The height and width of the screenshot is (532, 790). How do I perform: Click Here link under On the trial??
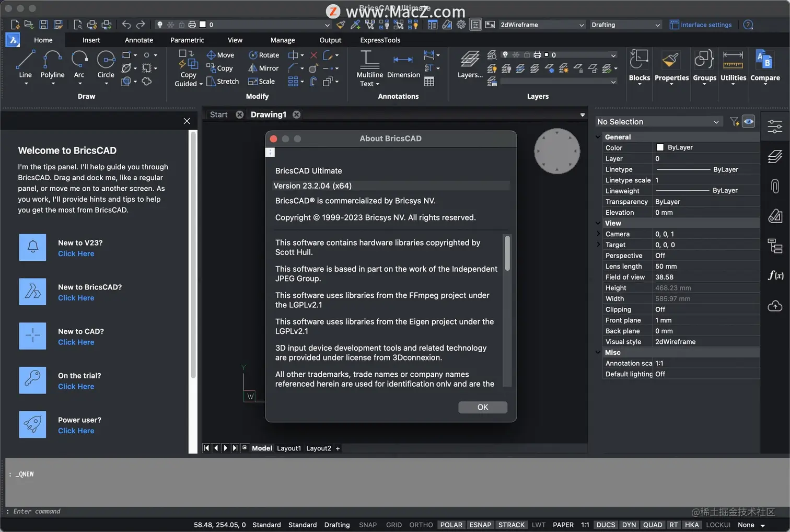pyautogui.click(x=76, y=386)
